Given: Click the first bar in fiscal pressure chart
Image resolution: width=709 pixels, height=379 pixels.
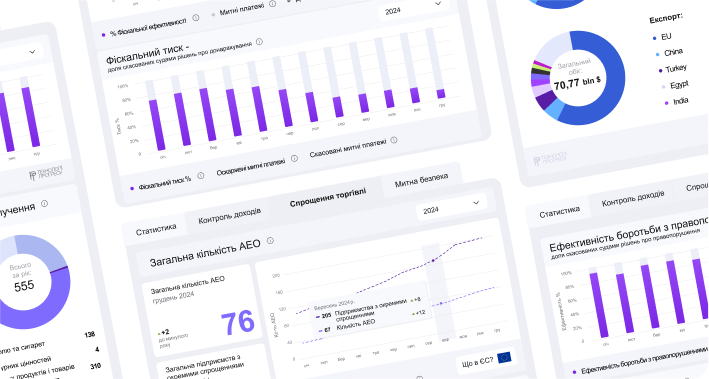Looking at the screenshot, I should pos(157,125).
